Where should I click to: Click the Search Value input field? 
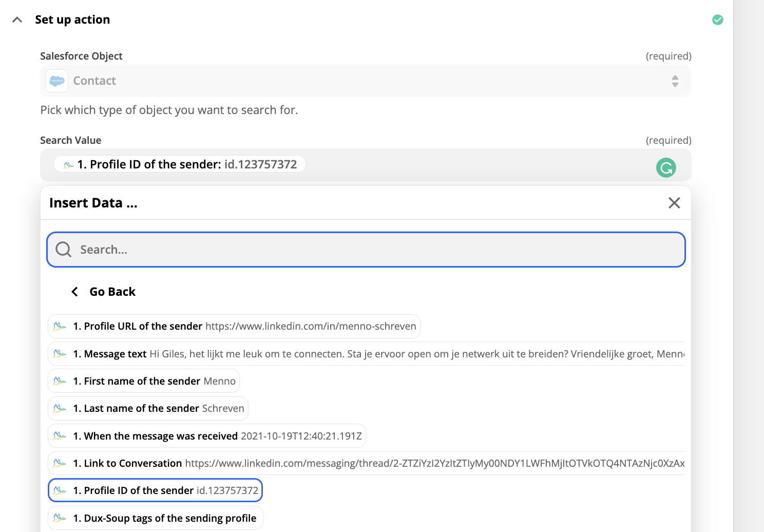(366, 164)
